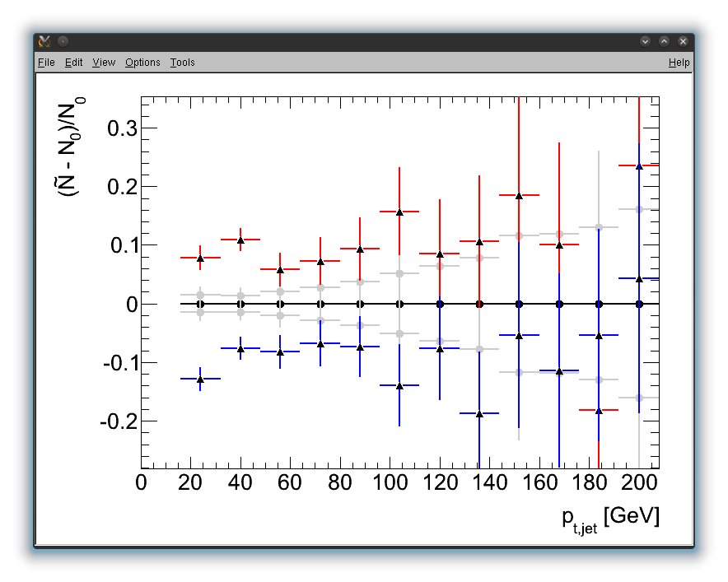Image resolution: width=728 pixels, height=582 pixels.
Task: Close the canvas window
Action: [683, 41]
